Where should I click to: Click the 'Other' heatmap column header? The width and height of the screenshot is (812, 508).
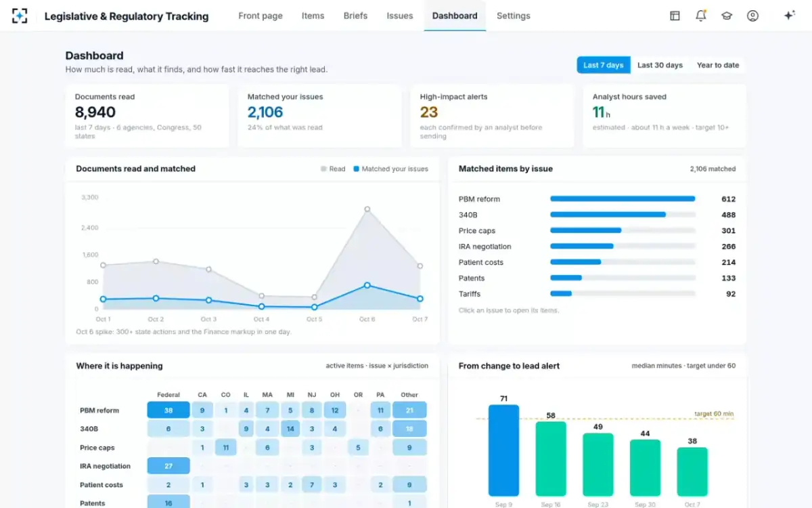pos(409,395)
